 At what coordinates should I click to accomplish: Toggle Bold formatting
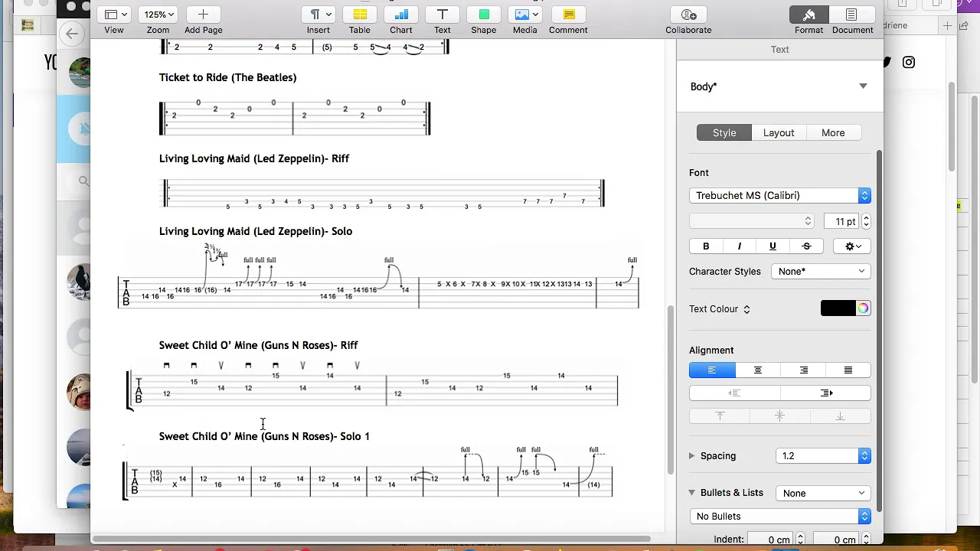click(x=706, y=246)
